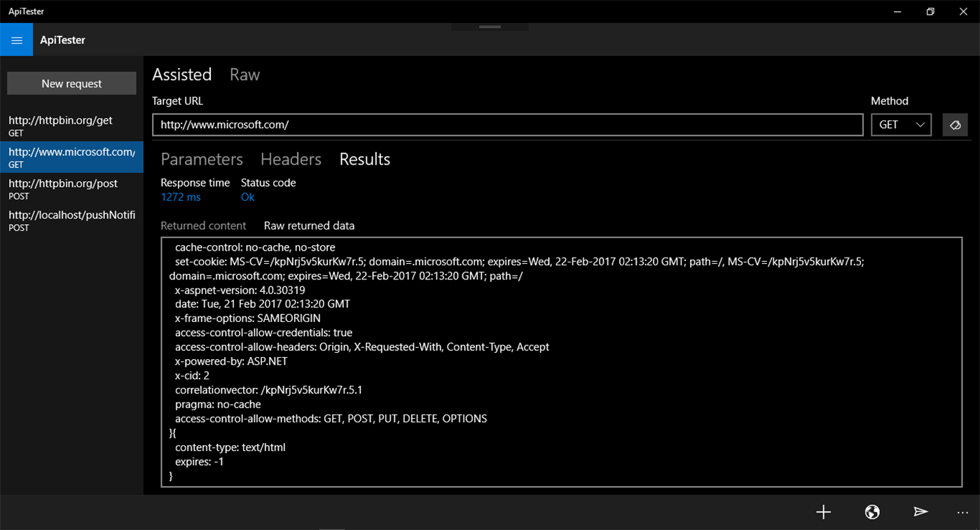Click the globe icon in the bottom bar
Screen dimensions: 980x530
point(871,512)
